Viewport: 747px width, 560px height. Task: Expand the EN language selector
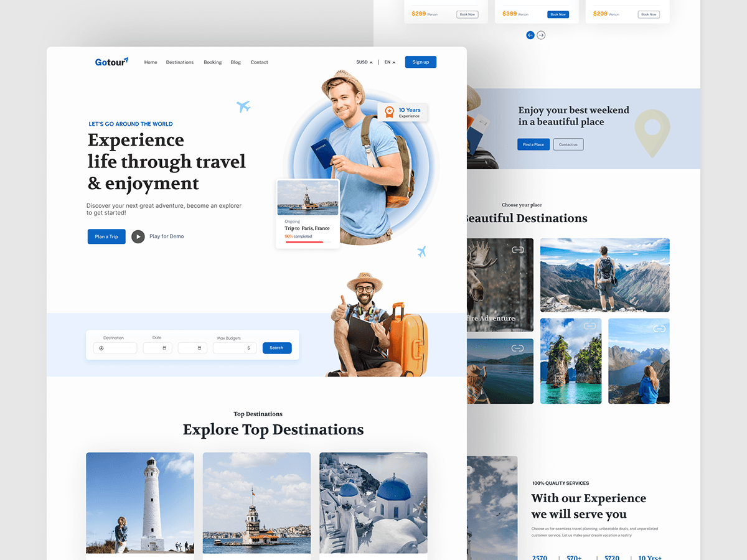coord(390,62)
